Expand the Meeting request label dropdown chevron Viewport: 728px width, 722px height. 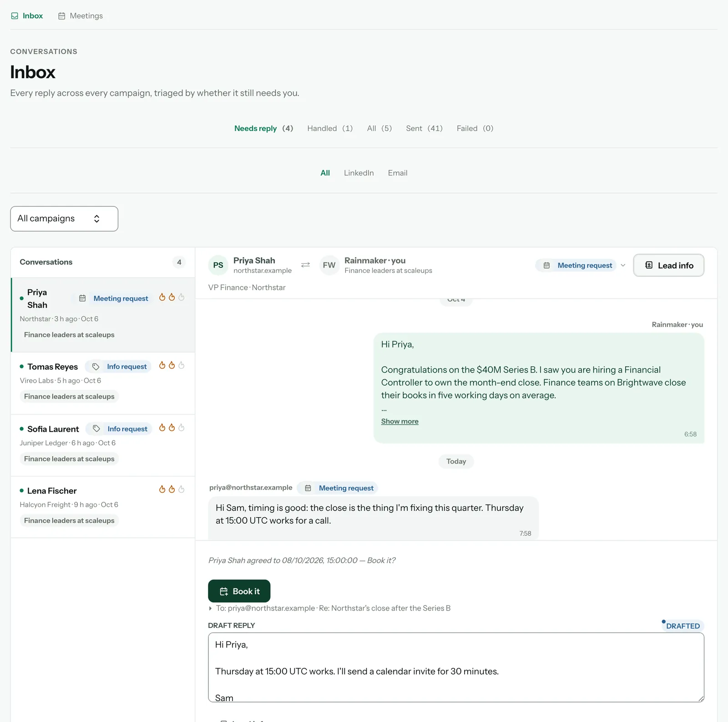coord(623,265)
